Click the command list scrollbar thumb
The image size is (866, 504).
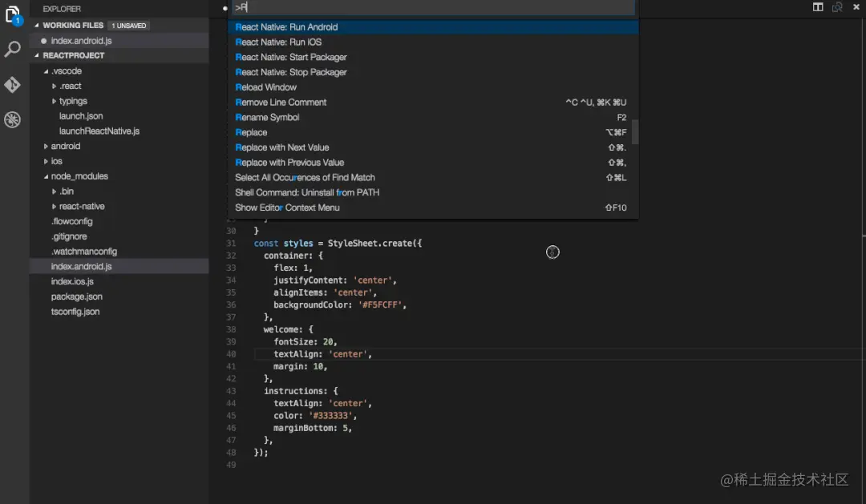tap(635, 132)
